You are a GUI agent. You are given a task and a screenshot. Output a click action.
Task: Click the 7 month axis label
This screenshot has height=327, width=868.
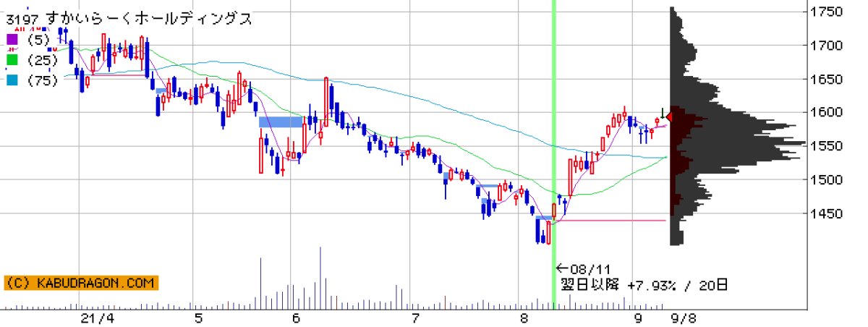pyautogui.click(x=415, y=318)
